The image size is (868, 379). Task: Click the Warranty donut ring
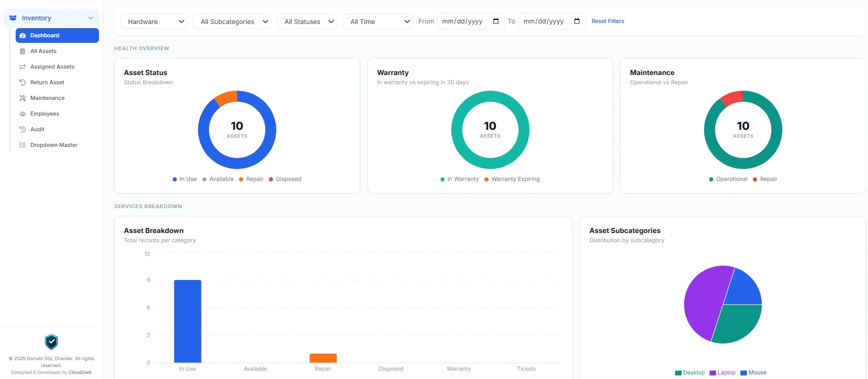coord(490,163)
